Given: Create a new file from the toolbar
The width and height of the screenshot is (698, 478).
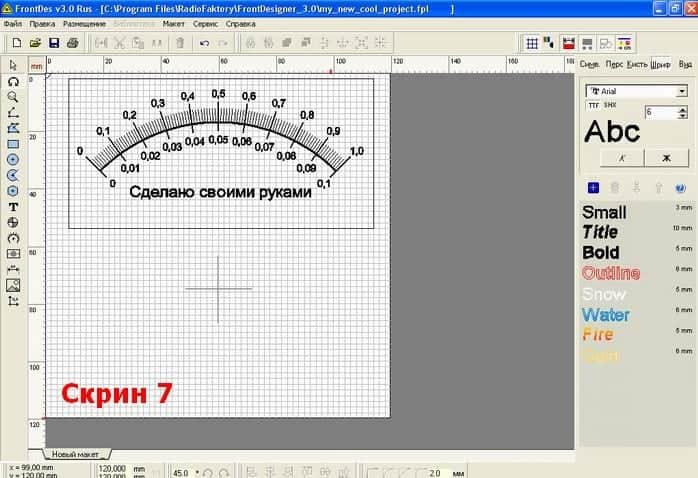Looking at the screenshot, I should tap(17, 43).
